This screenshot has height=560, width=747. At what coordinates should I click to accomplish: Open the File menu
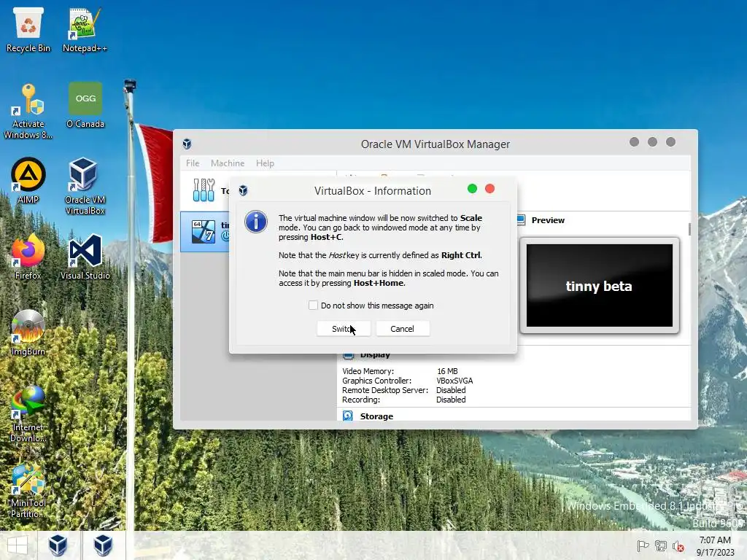tap(193, 163)
